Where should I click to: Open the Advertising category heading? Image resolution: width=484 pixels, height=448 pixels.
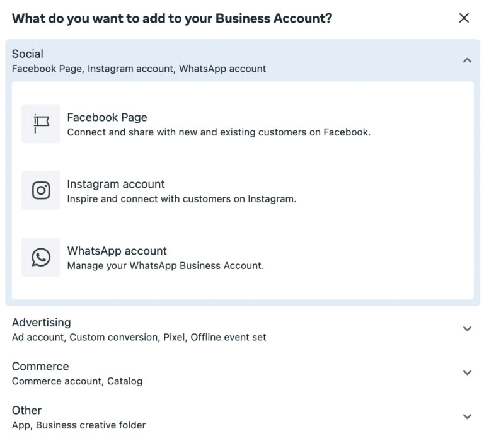tap(42, 323)
